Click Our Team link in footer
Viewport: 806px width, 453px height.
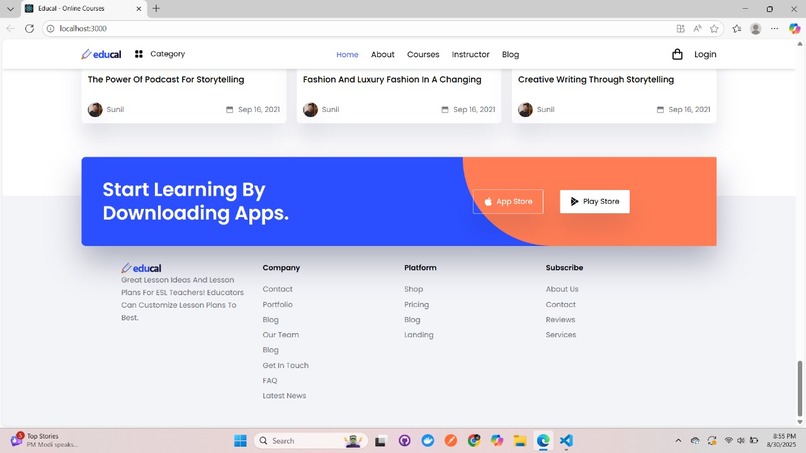pyautogui.click(x=281, y=335)
